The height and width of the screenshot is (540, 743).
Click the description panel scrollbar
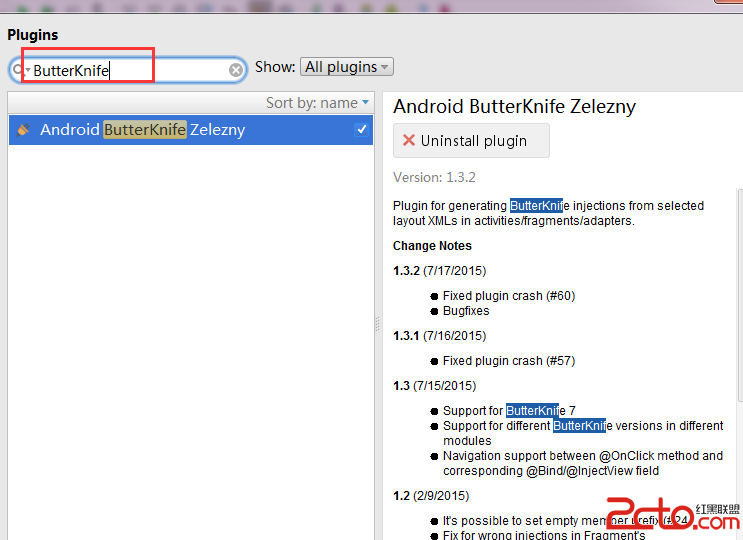tap(740, 294)
